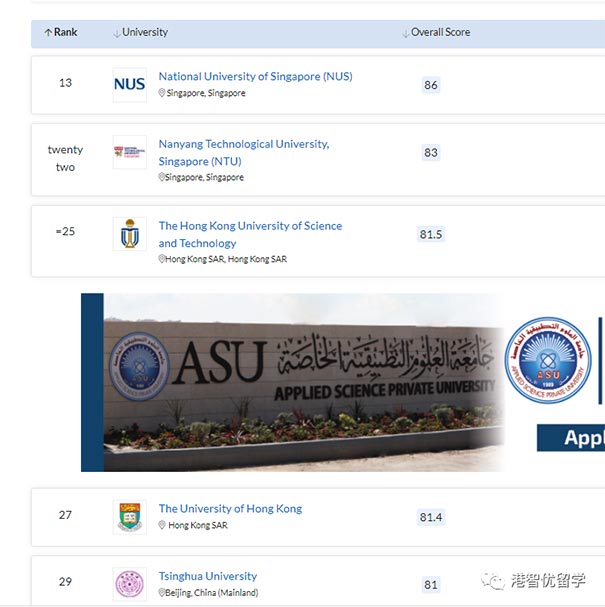Click the Tsinghua University purple seal logo
The image size is (605, 607).
pos(129,584)
